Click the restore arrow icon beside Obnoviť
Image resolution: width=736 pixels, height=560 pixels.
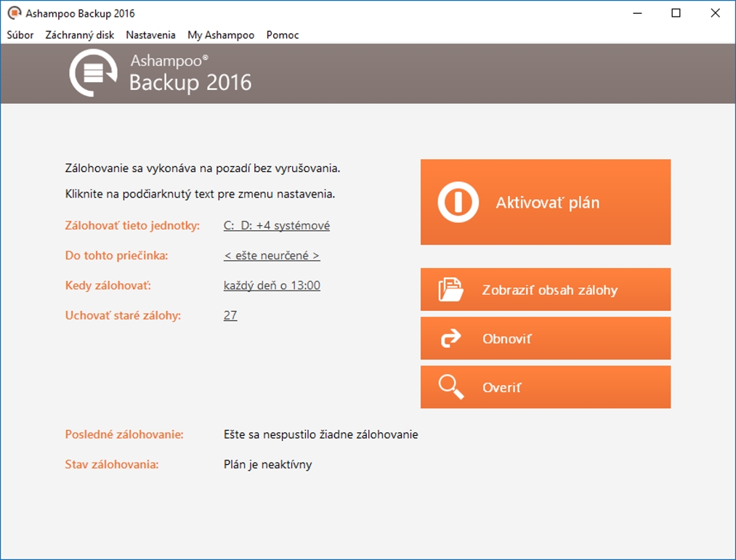click(x=450, y=338)
